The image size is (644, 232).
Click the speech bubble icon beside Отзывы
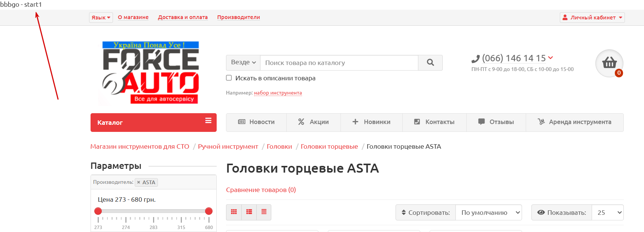point(482,122)
